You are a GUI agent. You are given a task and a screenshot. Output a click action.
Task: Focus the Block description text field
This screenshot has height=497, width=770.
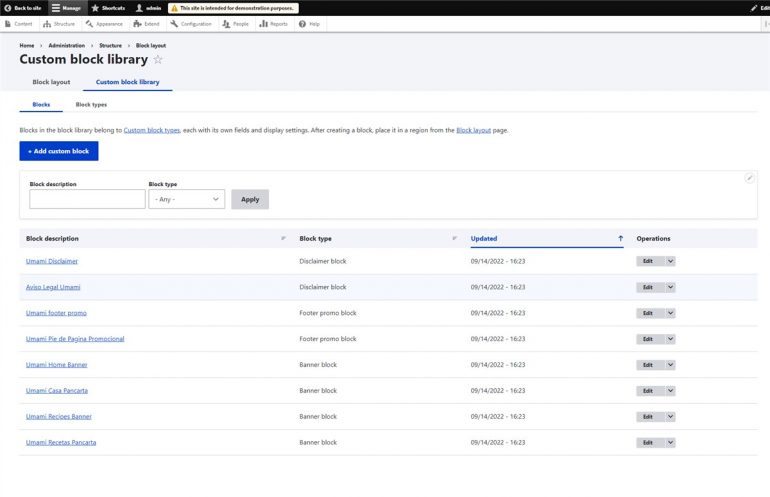coord(87,199)
